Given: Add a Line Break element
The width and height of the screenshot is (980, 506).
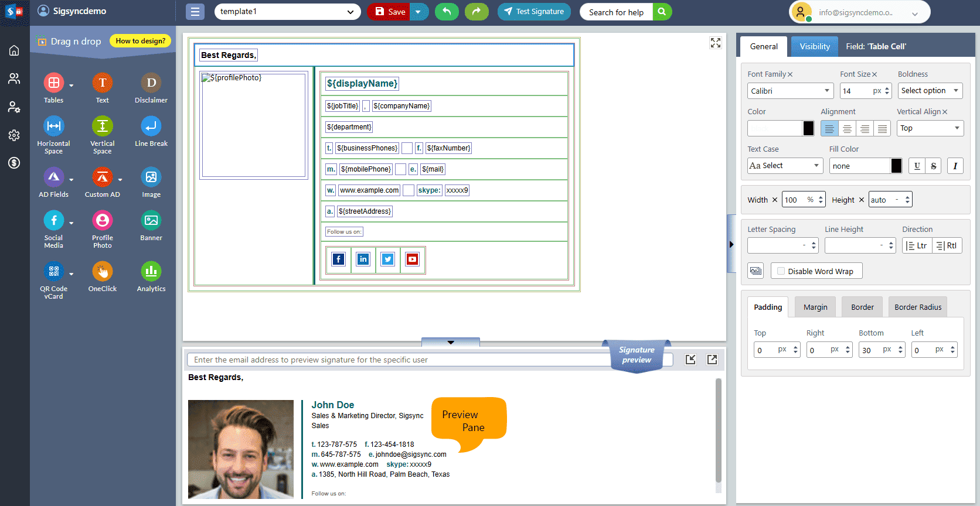Looking at the screenshot, I should click(151, 126).
